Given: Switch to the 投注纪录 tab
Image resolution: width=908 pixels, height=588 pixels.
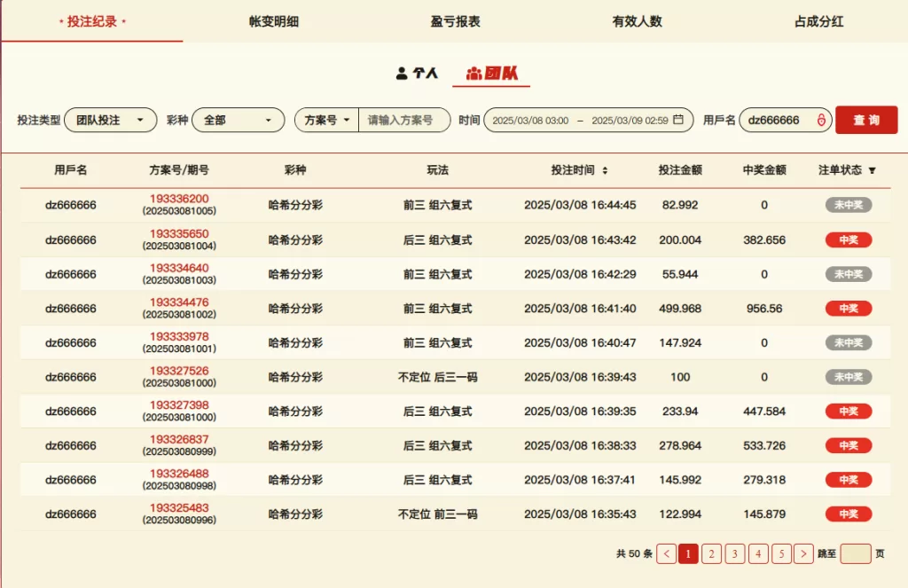Looking at the screenshot, I should click(92, 21).
